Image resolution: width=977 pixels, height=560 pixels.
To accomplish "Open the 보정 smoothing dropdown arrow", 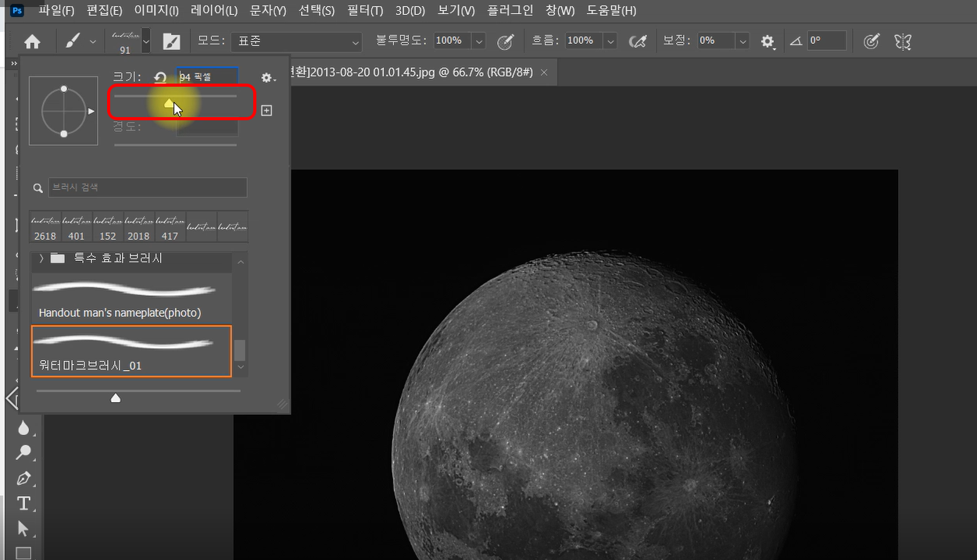I will pyautogui.click(x=743, y=41).
